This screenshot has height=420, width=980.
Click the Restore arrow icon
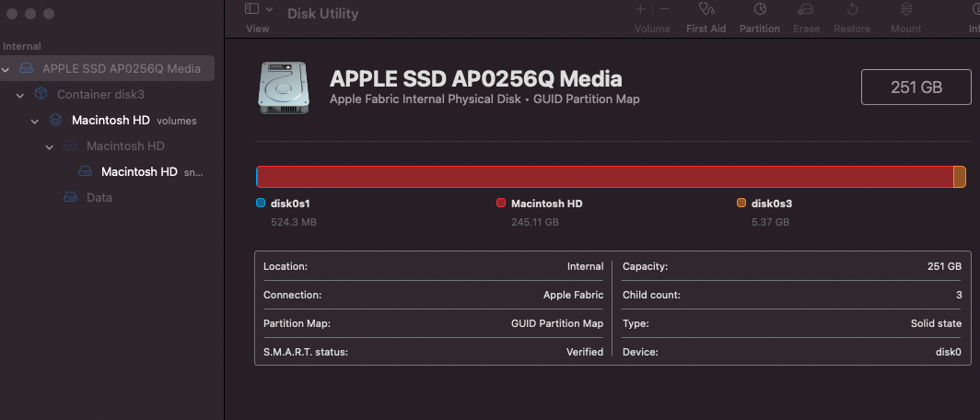pos(852,10)
